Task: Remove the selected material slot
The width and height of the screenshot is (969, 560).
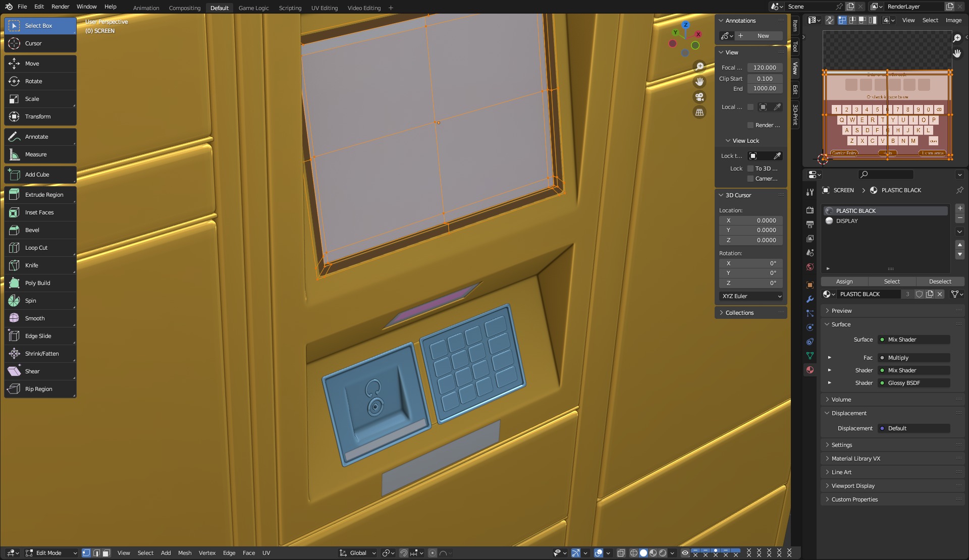Action: click(x=960, y=218)
